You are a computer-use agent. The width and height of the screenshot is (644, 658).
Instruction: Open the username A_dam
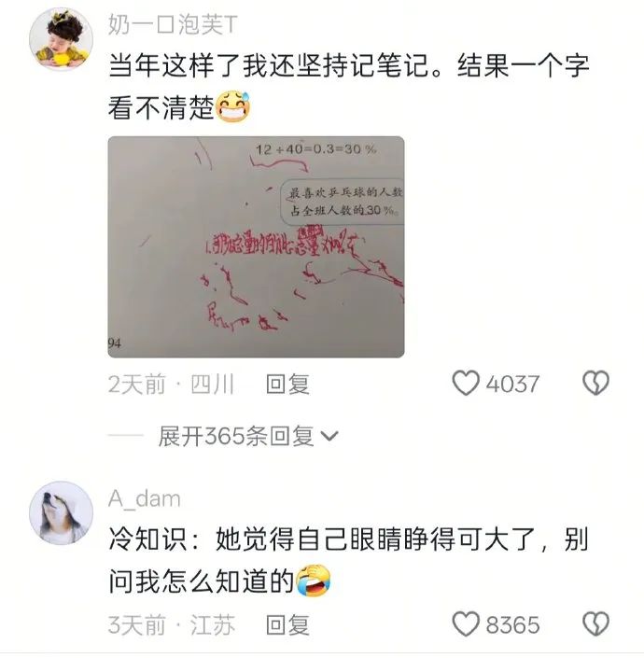coord(145,499)
